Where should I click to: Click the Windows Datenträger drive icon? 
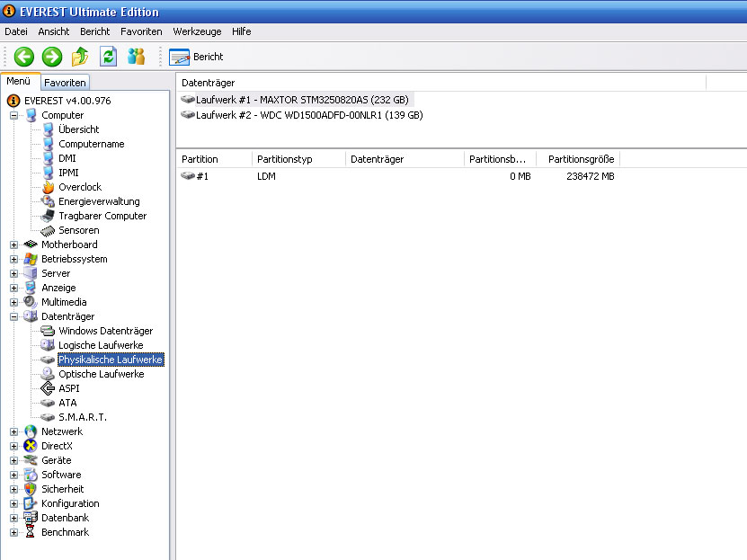[x=49, y=331]
